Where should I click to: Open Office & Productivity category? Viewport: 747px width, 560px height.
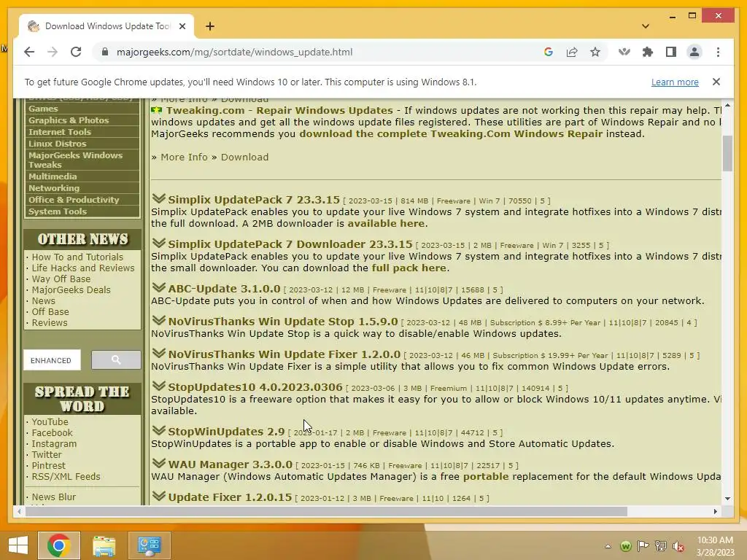[74, 200]
